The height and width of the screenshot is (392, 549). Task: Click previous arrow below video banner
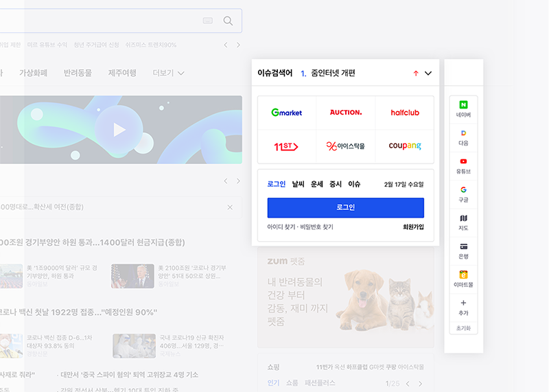tap(226, 181)
